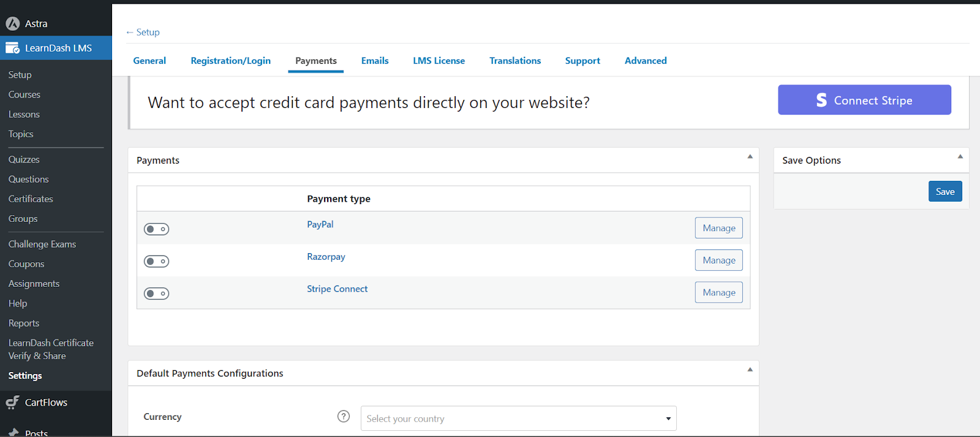
Task: Click the Astra logo icon
Action: coord(12,23)
